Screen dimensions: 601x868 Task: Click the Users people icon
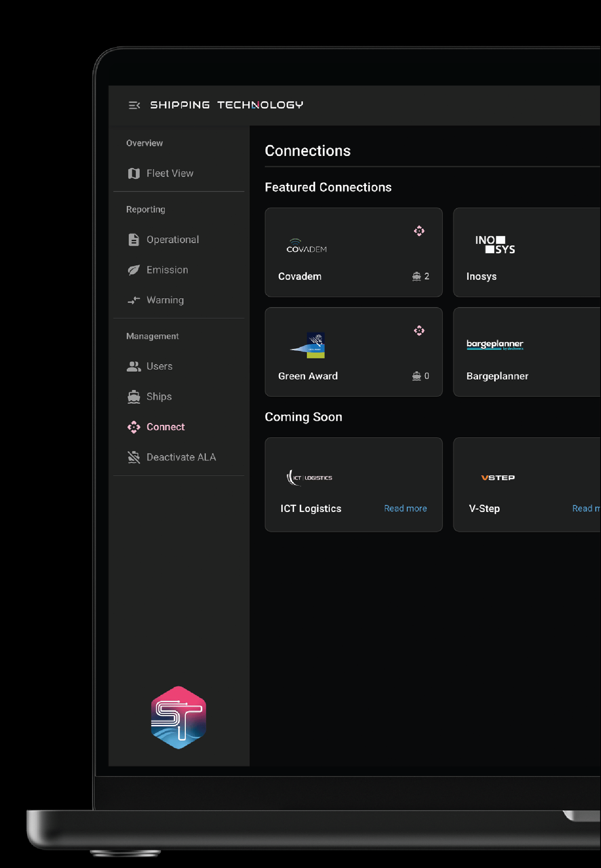point(134,366)
